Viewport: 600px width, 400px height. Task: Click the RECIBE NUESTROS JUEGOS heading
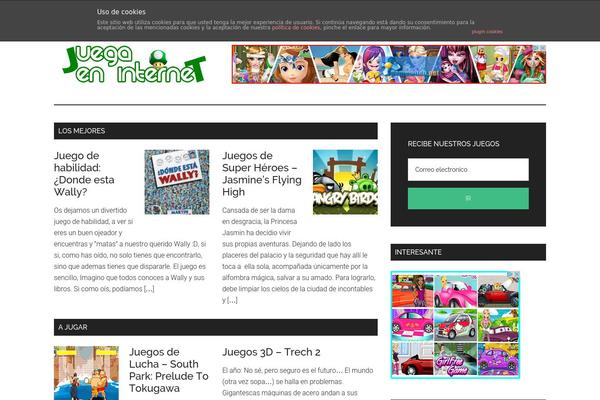453,144
